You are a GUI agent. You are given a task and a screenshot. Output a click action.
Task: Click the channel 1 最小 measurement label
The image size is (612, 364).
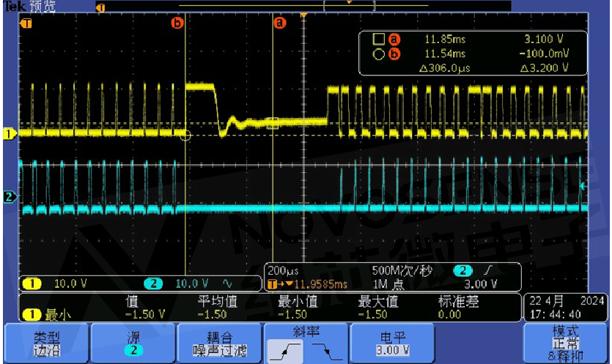click(x=49, y=314)
